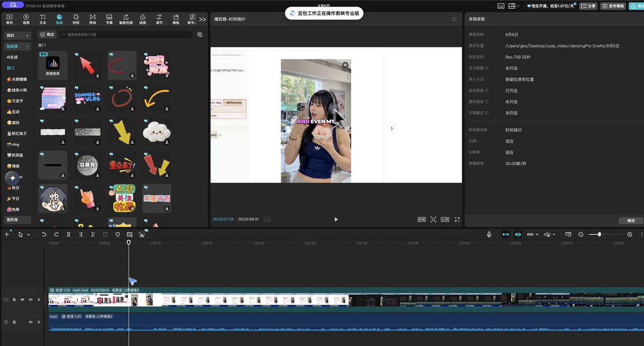Click the 修改 button in draft parameters
Viewport: 644px width, 346px height.
pyautogui.click(x=631, y=220)
